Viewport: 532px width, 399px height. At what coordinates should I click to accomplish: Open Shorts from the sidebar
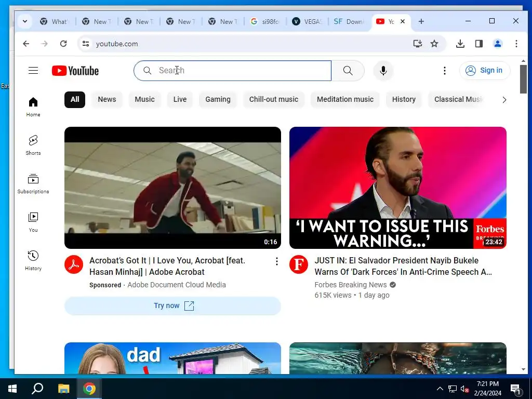(33, 145)
